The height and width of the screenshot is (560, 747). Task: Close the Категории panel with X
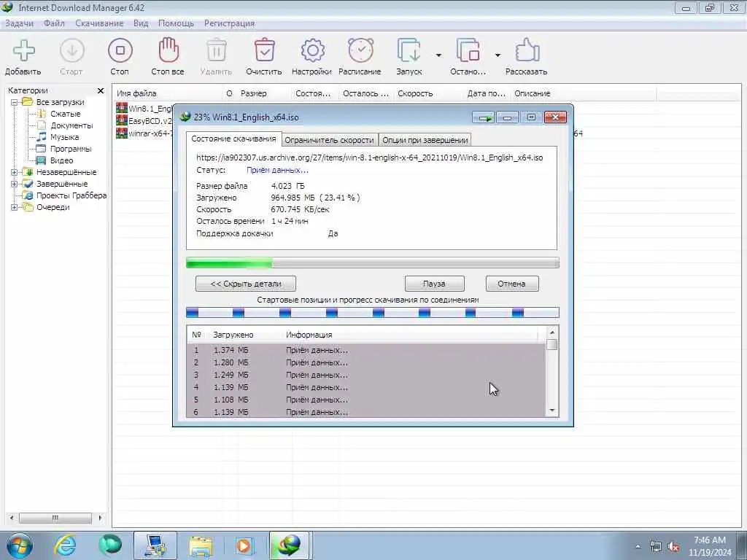tap(101, 90)
